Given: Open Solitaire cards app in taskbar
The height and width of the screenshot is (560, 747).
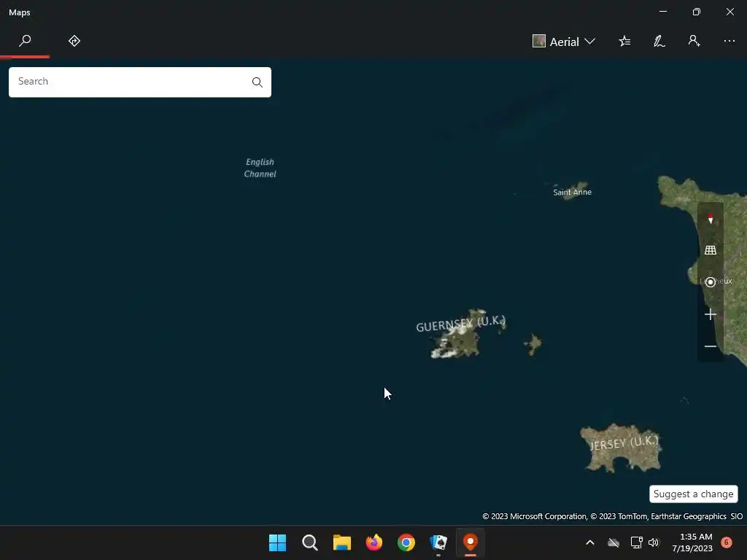Looking at the screenshot, I should pos(438,542).
